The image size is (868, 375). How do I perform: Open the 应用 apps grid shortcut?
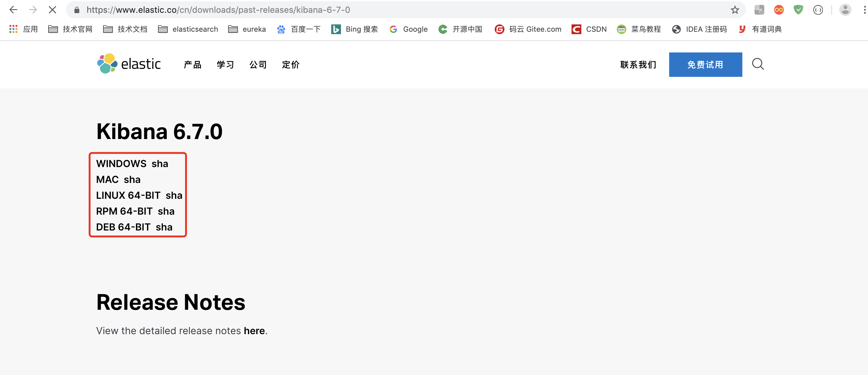click(23, 29)
